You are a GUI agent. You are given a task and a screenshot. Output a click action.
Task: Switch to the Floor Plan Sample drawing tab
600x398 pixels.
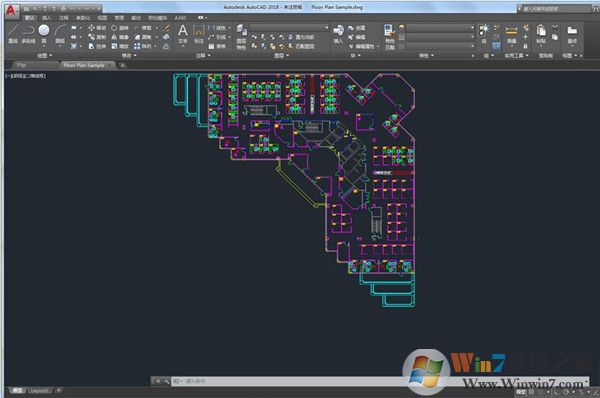(x=84, y=65)
